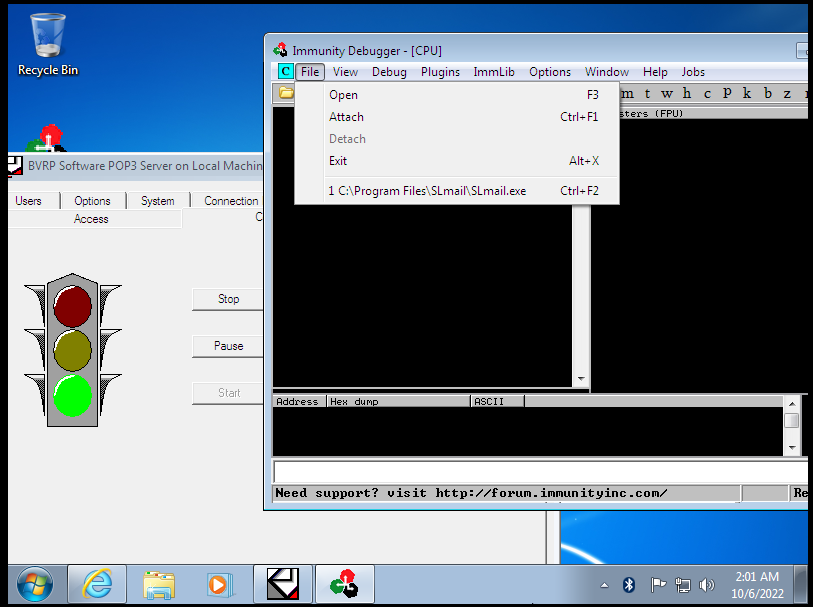Click the Immunity Debugger desktop shortcut icon
The height and width of the screenshot is (607, 813).
click(46, 139)
